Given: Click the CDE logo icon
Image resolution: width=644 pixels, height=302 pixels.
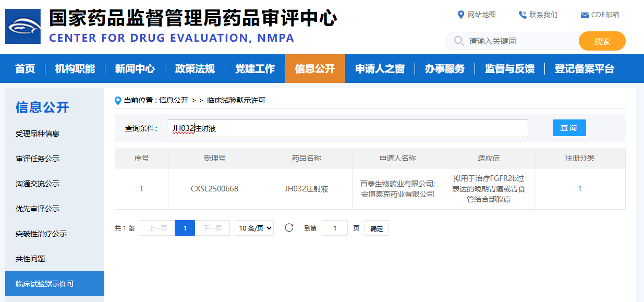Looking at the screenshot, I should pos(23,26).
